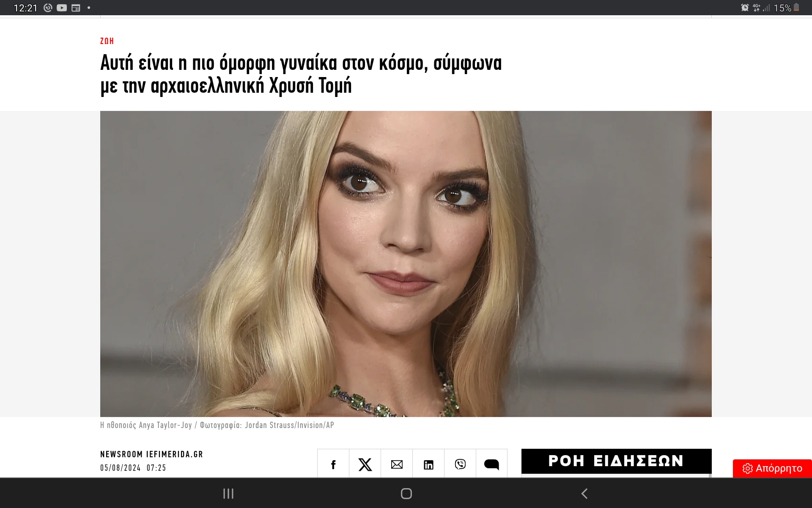Tap calendar notification icon in status bar
812x508 pixels.
(76, 8)
